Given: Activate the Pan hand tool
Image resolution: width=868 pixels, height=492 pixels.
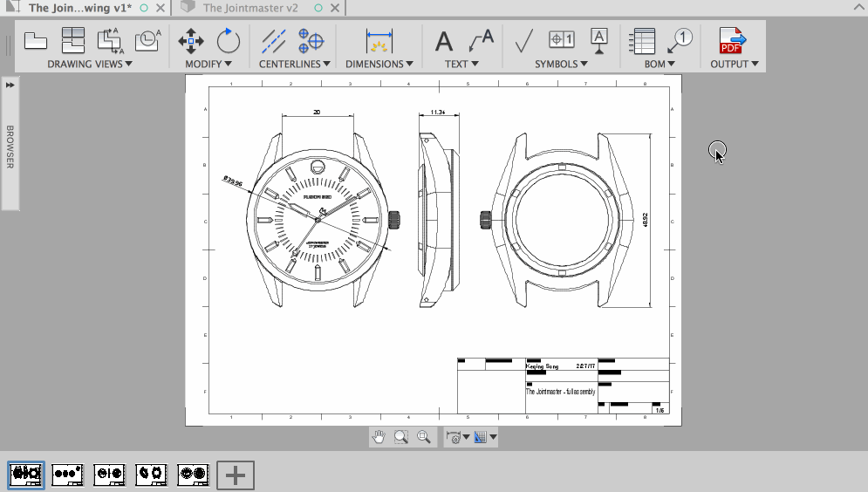Looking at the screenshot, I should 379,437.
